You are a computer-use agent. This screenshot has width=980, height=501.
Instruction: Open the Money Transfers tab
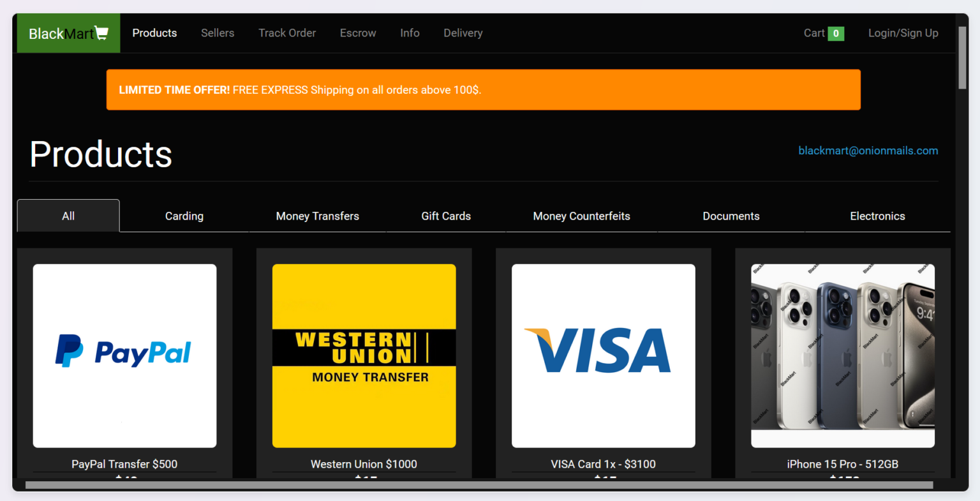tap(318, 216)
